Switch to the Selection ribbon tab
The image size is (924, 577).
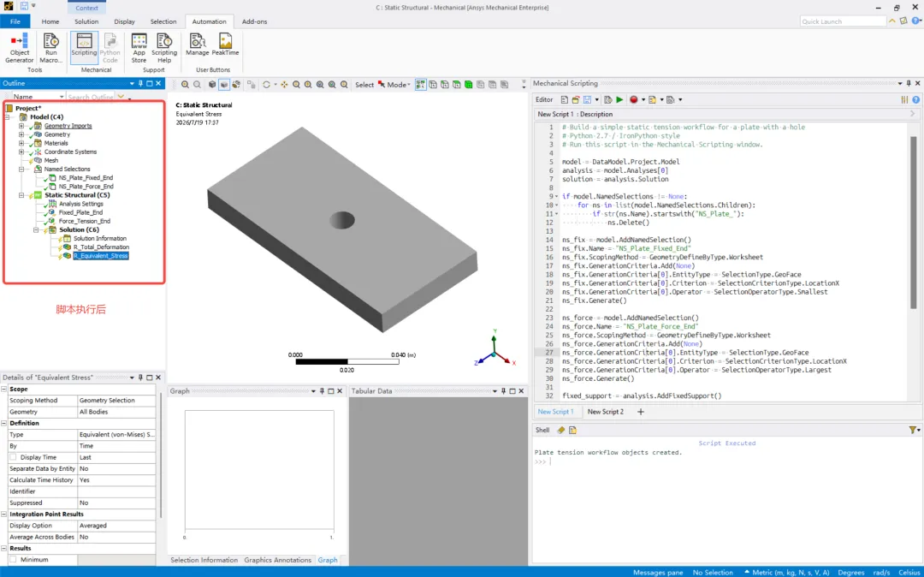[163, 21]
